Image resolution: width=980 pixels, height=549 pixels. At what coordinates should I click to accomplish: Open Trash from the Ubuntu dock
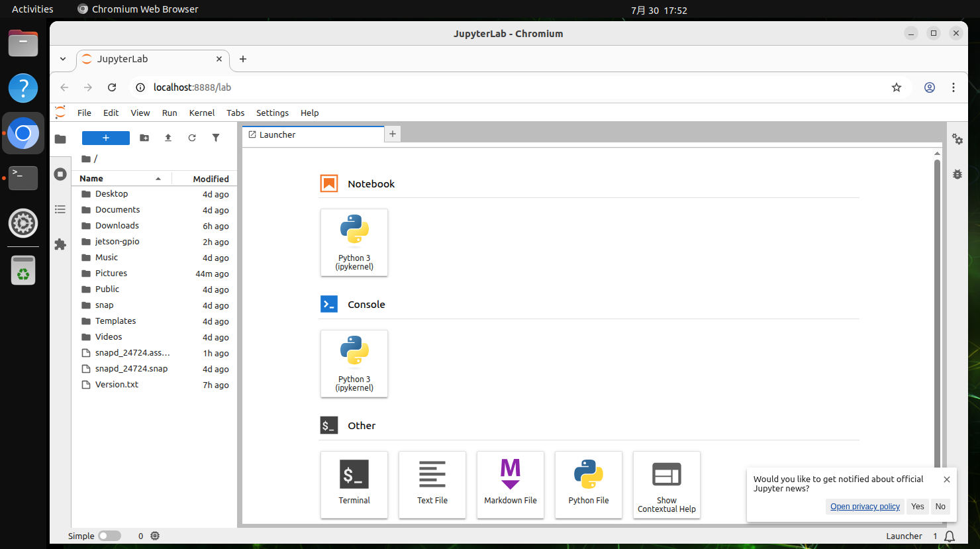coord(23,271)
